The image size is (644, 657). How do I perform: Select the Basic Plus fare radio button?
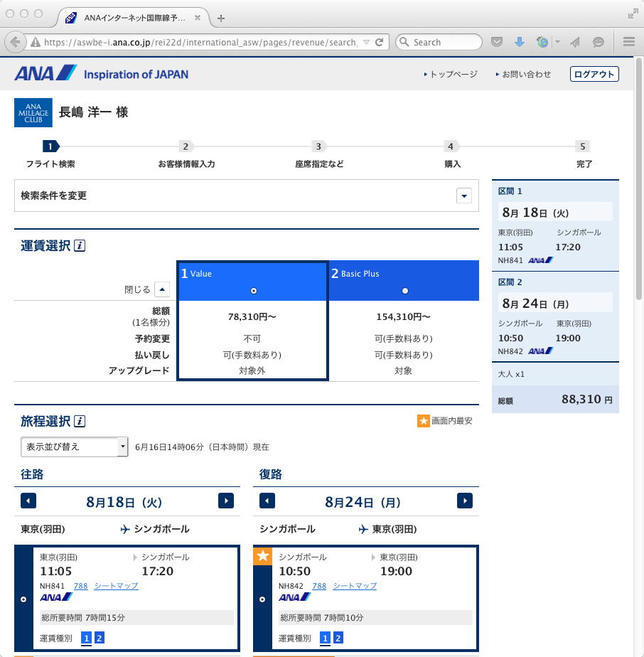coord(404,291)
